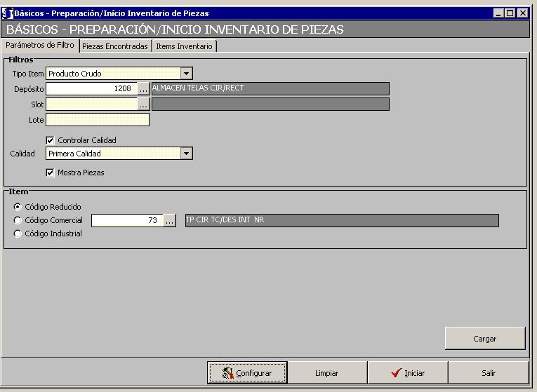Open the Slot lookup ellipsis button
537x392 pixels.
143,104
